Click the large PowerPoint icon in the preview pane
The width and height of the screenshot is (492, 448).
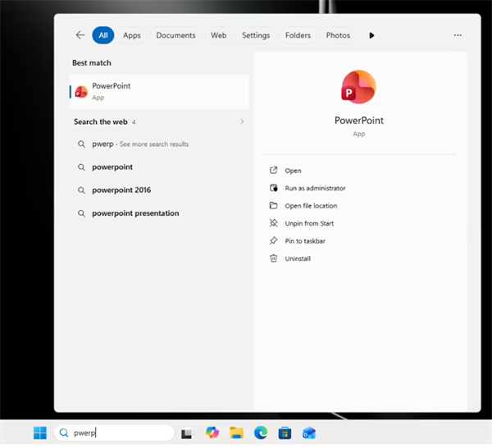tap(358, 87)
